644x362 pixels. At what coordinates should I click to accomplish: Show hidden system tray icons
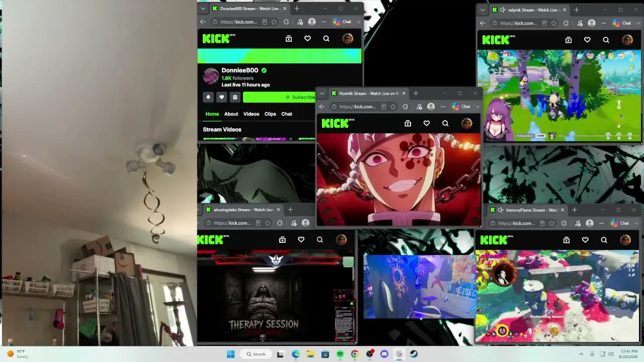pyautogui.click(x=581, y=354)
